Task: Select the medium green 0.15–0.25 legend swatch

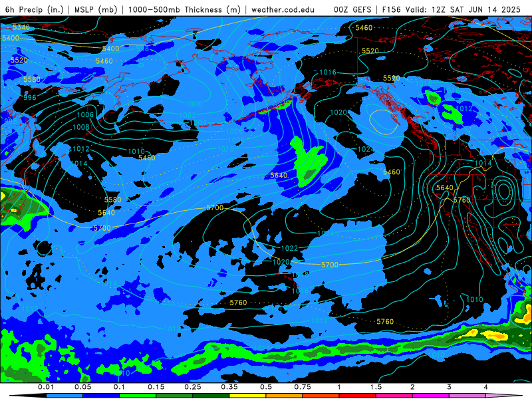Action: [x=174, y=396]
